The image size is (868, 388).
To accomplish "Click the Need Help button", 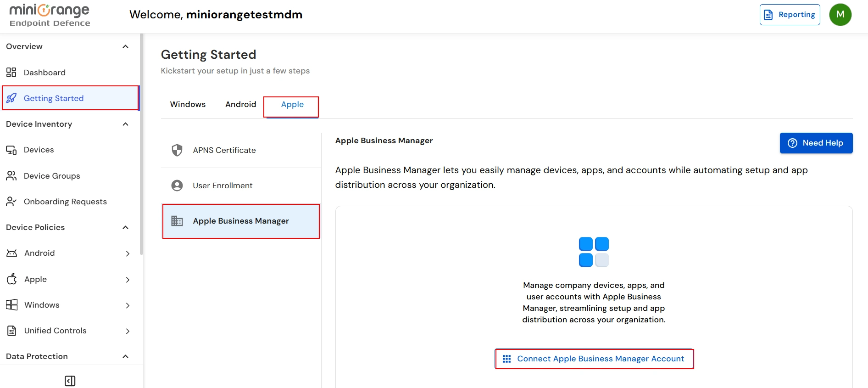I will pyautogui.click(x=816, y=143).
